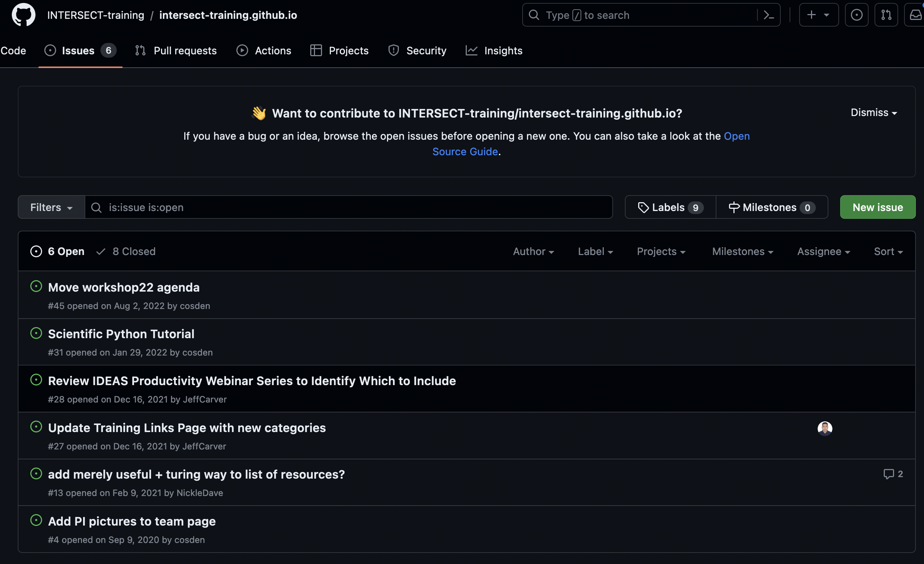Expand the Author filter dropdown
924x564 pixels.
(x=533, y=251)
